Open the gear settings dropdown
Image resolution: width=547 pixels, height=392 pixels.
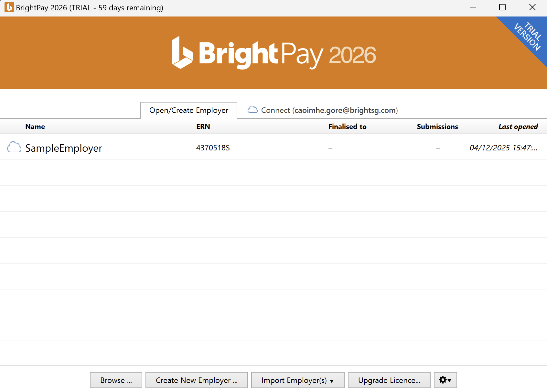[445, 380]
